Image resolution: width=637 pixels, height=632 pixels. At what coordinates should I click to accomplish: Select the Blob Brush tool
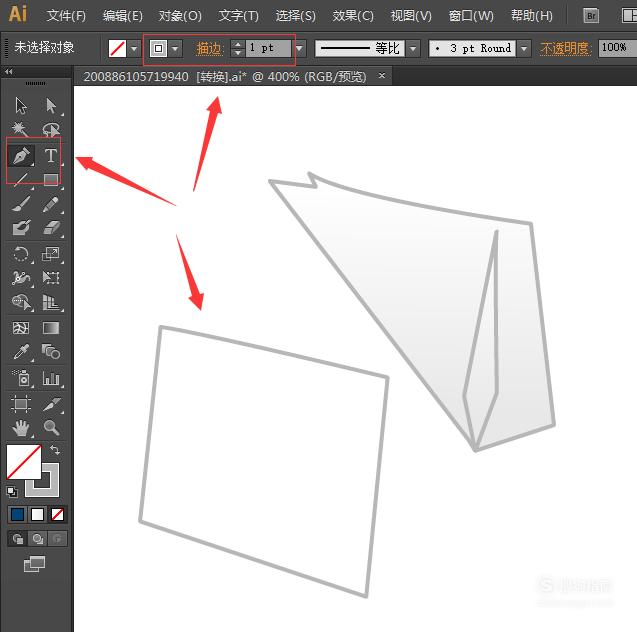pyautogui.click(x=21, y=228)
